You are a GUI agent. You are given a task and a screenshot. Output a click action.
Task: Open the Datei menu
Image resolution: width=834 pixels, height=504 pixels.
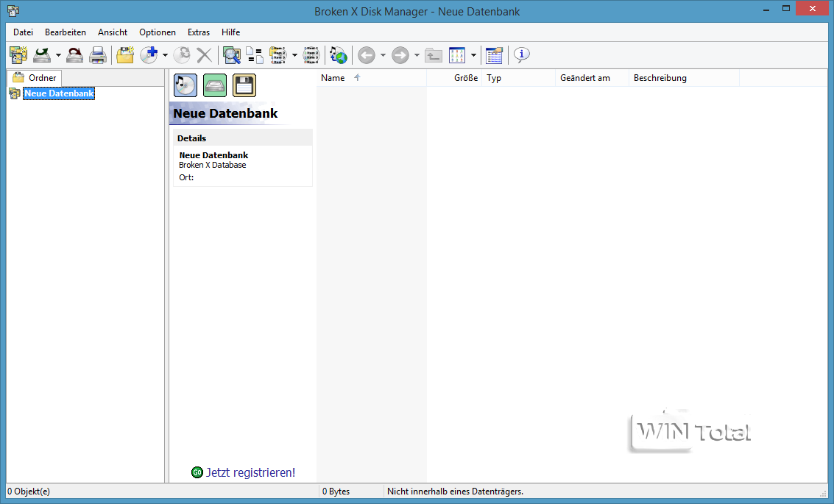tap(23, 32)
